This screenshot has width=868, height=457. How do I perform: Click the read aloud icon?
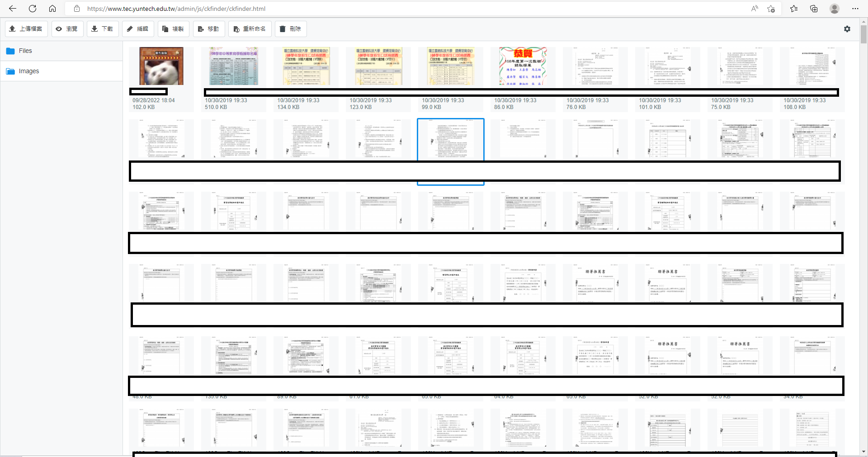(x=755, y=9)
